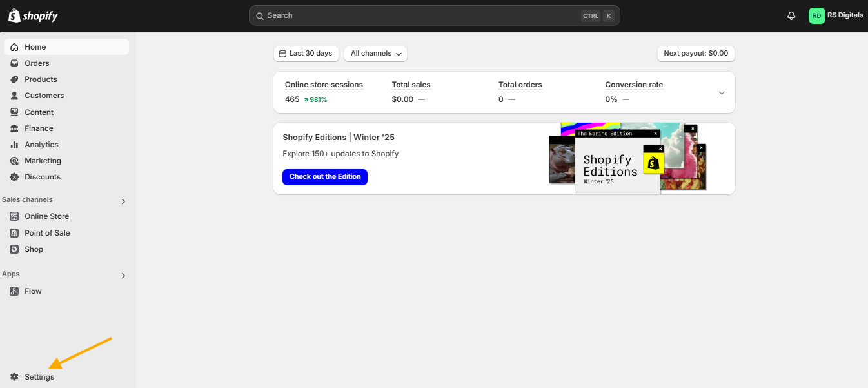This screenshot has height=388, width=868.
Task: Click the search magnifier icon
Action: [259, 15]
